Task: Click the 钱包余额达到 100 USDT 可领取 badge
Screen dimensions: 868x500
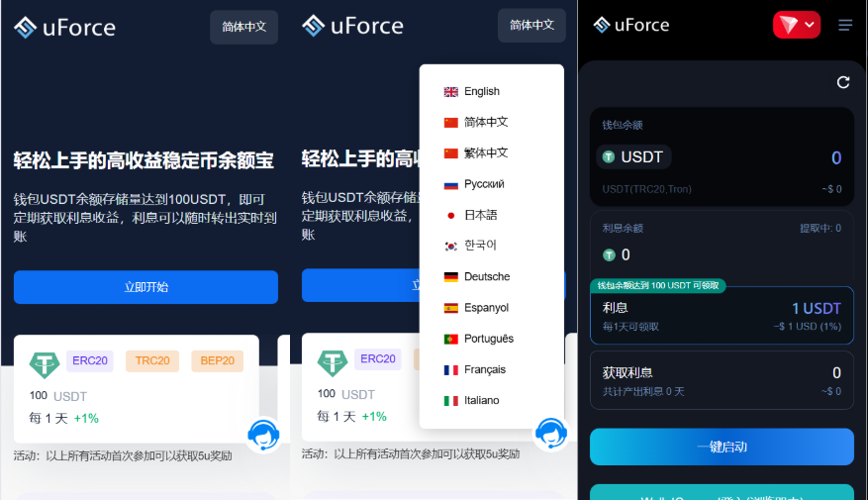Action: [657, 286]
